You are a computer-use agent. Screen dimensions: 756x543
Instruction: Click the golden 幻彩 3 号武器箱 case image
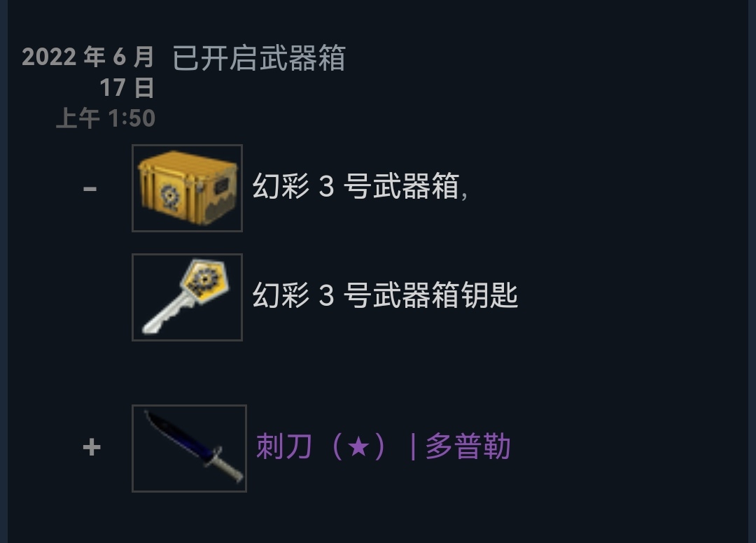pos(187,188)
